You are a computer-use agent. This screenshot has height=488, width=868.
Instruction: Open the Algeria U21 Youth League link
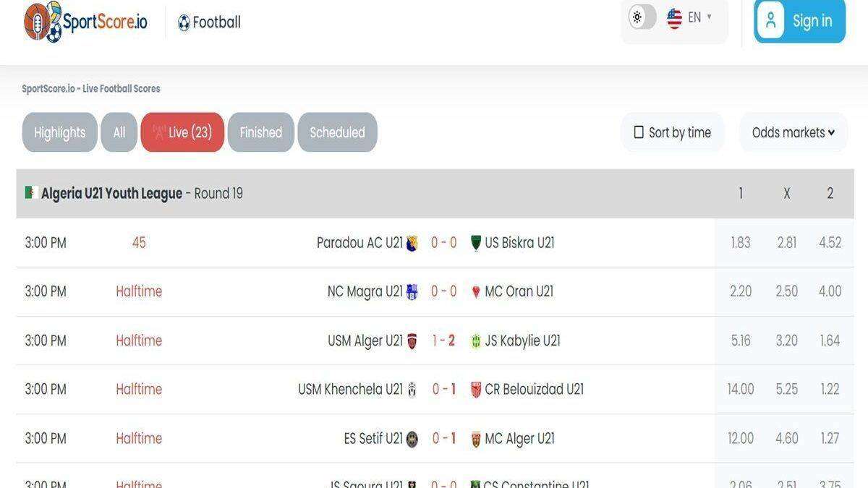[x=111, y=194]
